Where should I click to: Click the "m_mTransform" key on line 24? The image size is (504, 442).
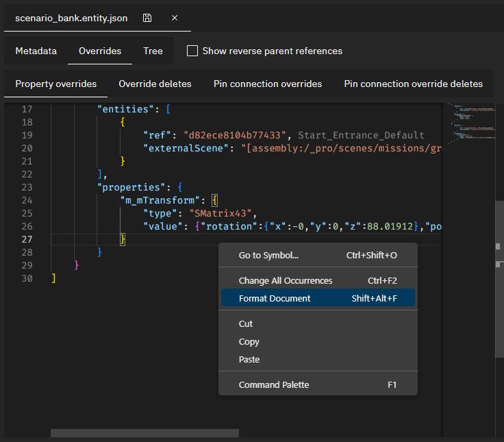tap(160, 200)
